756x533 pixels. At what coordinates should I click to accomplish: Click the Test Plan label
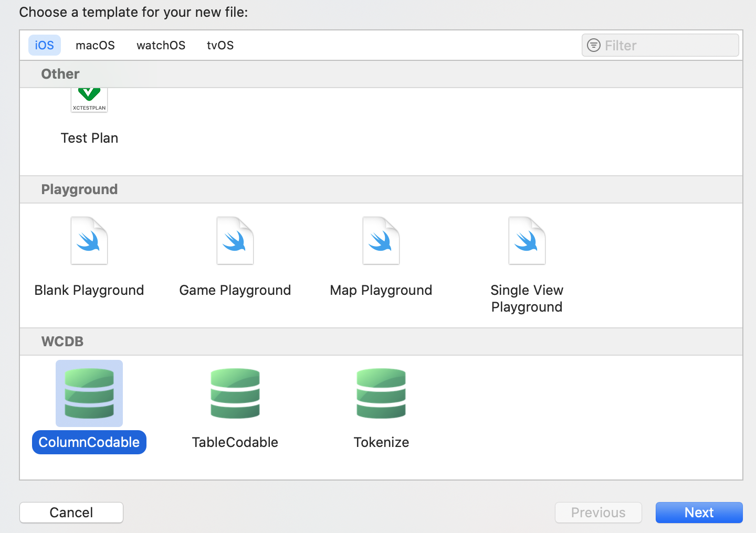89,138
